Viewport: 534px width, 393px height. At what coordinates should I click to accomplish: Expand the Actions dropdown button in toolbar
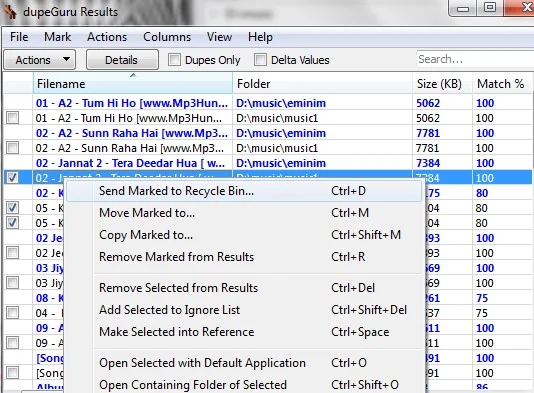tap(40, 60)
